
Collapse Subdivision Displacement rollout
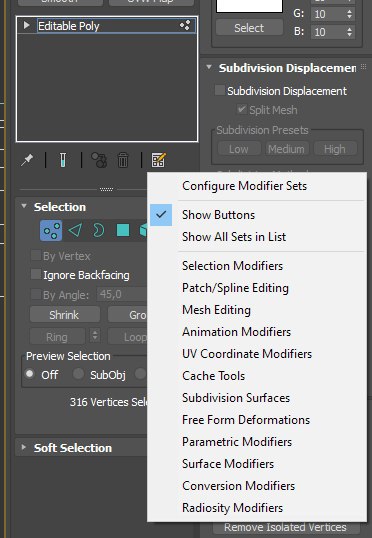[x=209, y=67]
